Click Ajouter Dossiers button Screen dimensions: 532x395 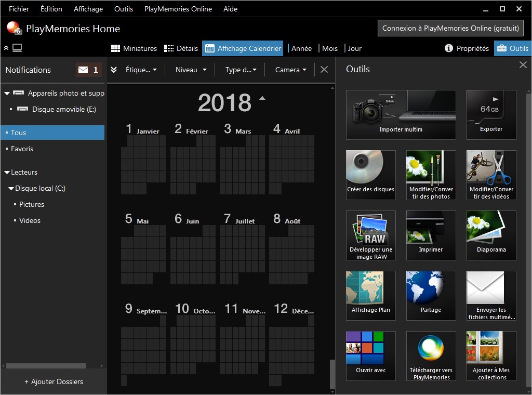pyautogui.click(x=54, y=382)
